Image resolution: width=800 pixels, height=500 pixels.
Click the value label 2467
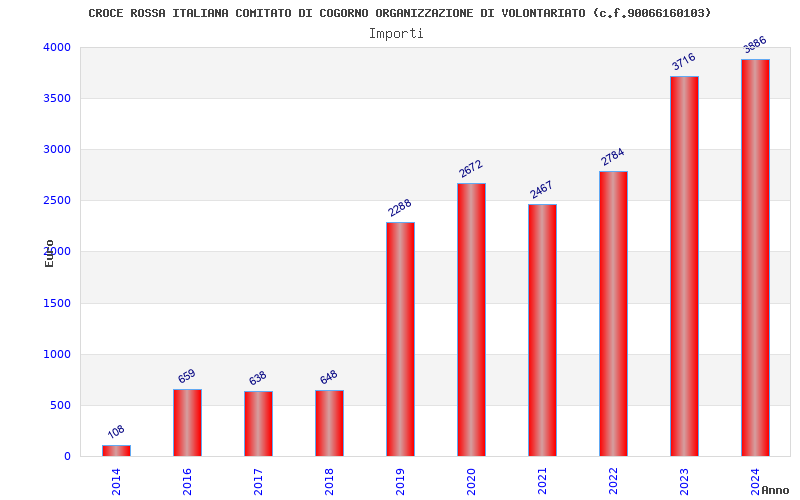point(541,190)
